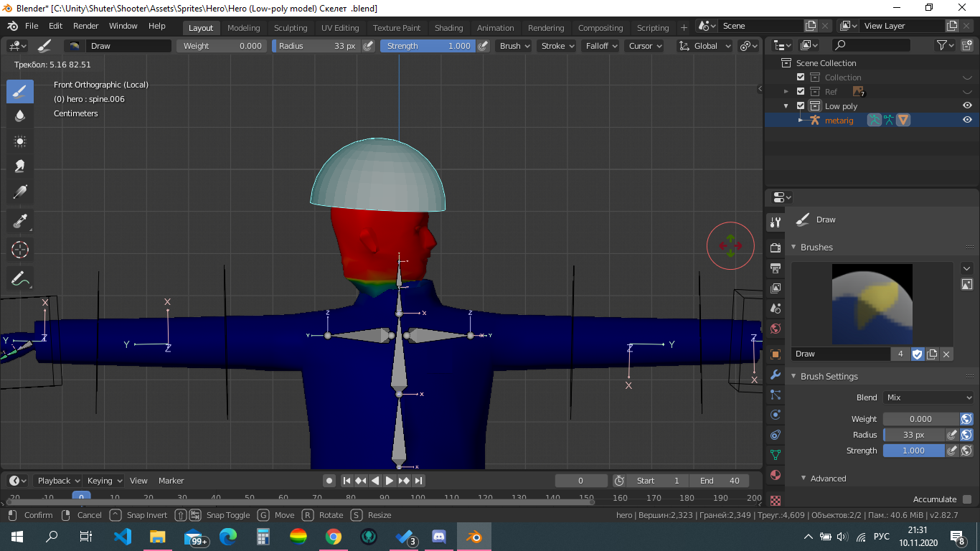980x551 pixels.
Task: Add a new workspace with plus tab
Action: point(684,28)
